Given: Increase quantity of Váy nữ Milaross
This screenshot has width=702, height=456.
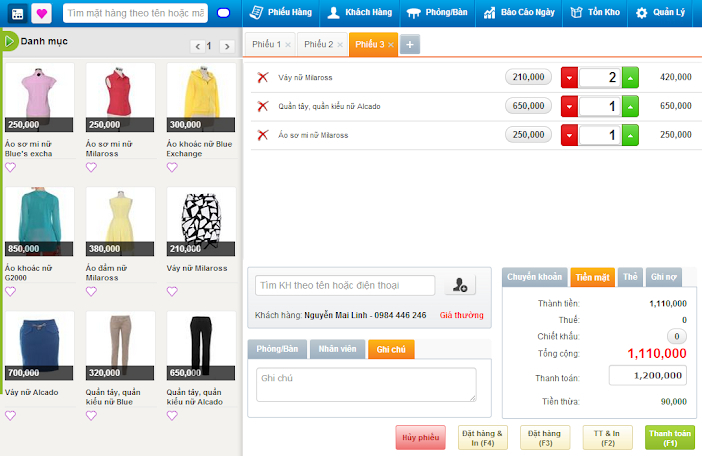Looking at the screenshot, I should click(x=630, y=77).
